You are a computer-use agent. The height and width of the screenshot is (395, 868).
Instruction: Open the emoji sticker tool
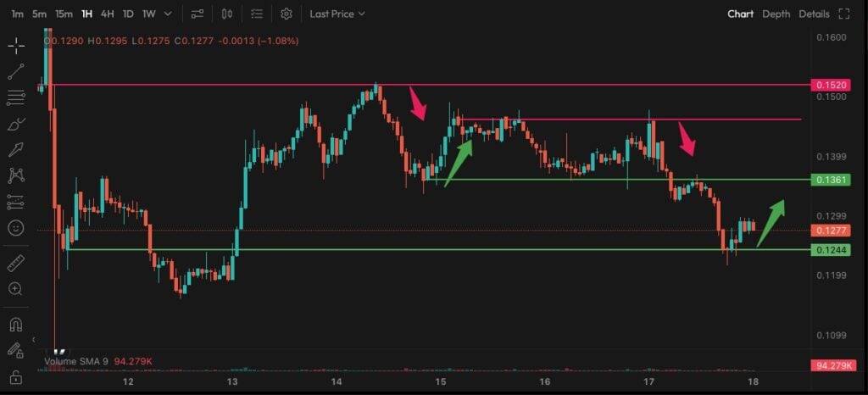(16, 228)
